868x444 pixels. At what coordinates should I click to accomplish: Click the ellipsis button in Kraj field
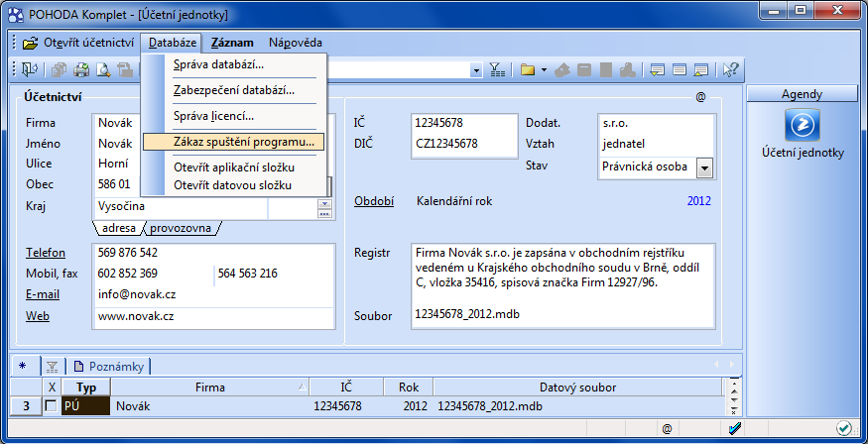point(324,214)
